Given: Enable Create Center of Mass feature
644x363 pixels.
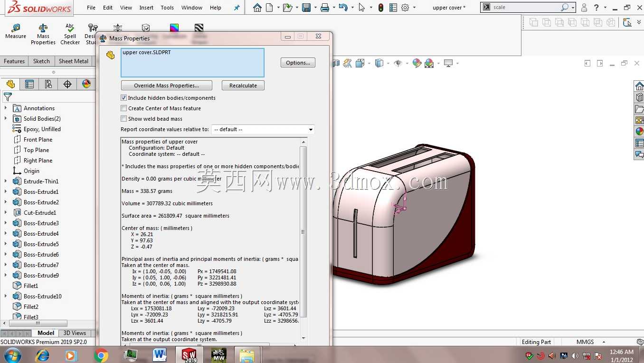Looking at the screenshot, I should click(x=124, y=108).
